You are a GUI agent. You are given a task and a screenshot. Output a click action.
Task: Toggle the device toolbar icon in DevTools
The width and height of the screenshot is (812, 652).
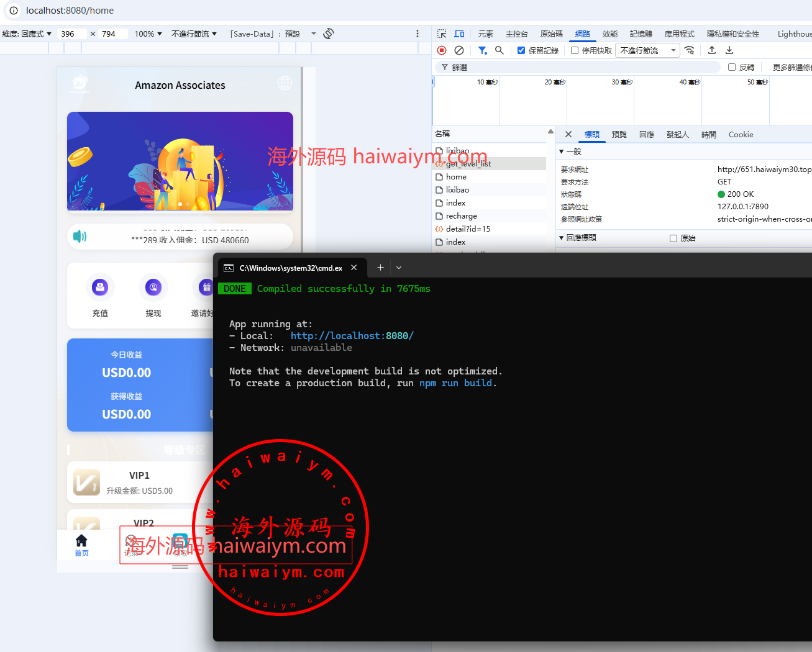tap(459, 34)
